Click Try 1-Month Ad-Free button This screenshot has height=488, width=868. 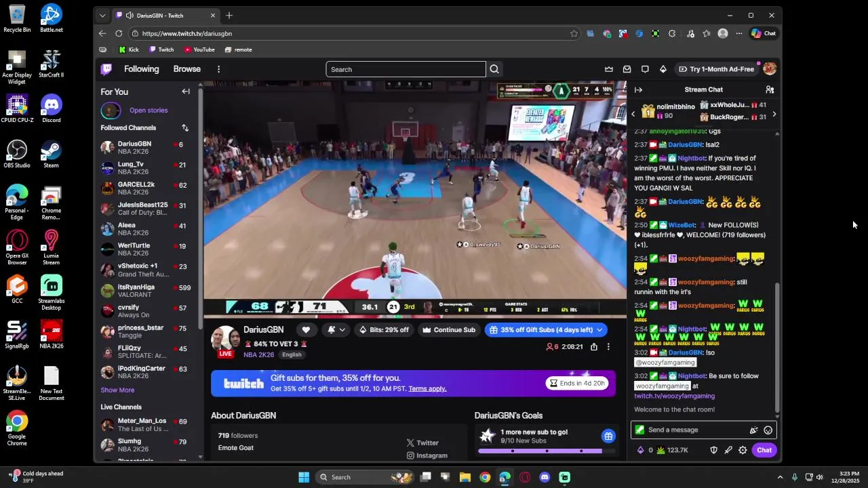(716, 69)
